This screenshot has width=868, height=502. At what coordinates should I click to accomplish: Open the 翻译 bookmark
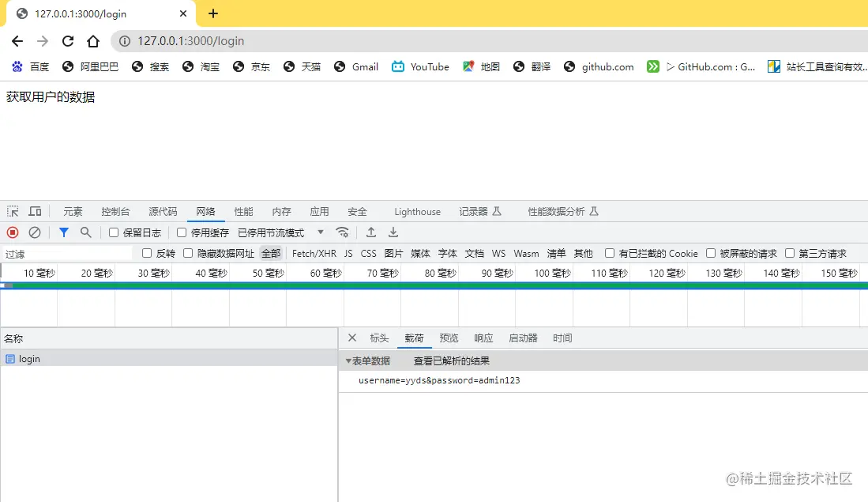pos(532,67)
